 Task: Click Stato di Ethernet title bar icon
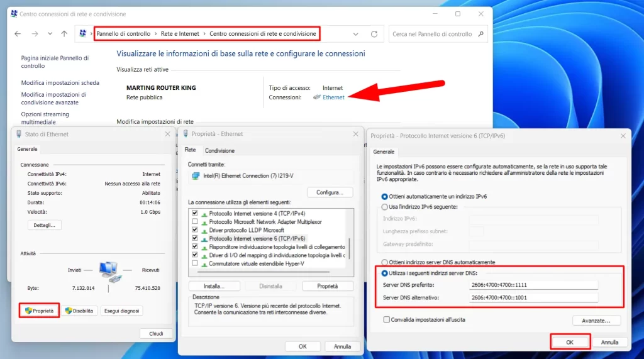coord(19,134)
